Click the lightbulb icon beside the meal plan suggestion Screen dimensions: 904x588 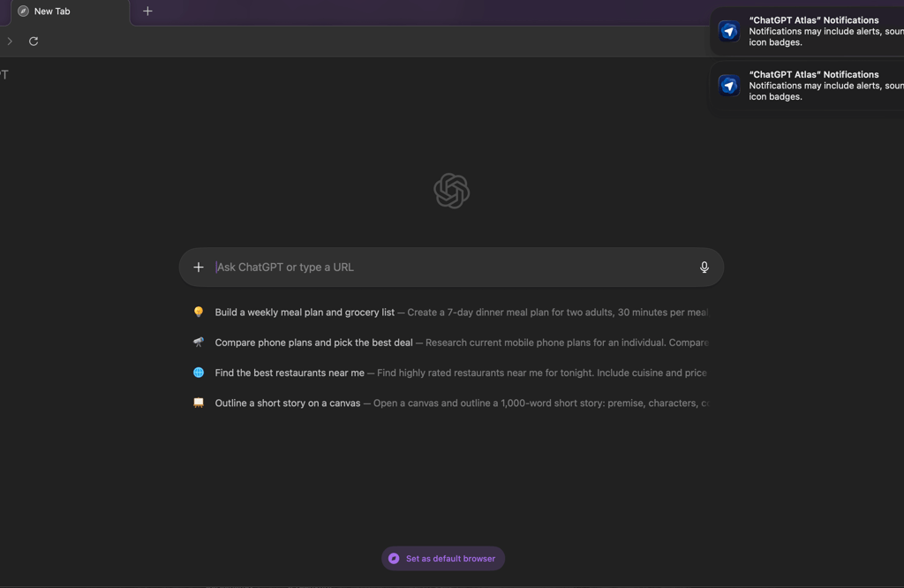point(198,311)
